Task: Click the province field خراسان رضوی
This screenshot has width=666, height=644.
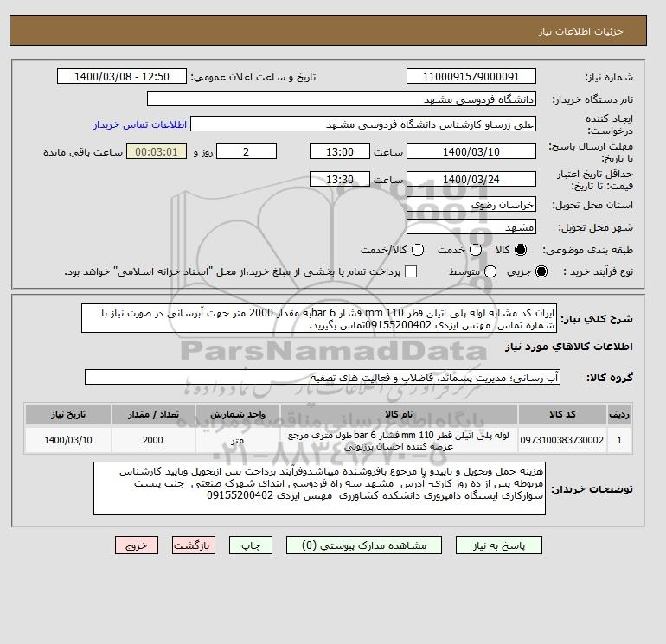Action: point(471,205)
